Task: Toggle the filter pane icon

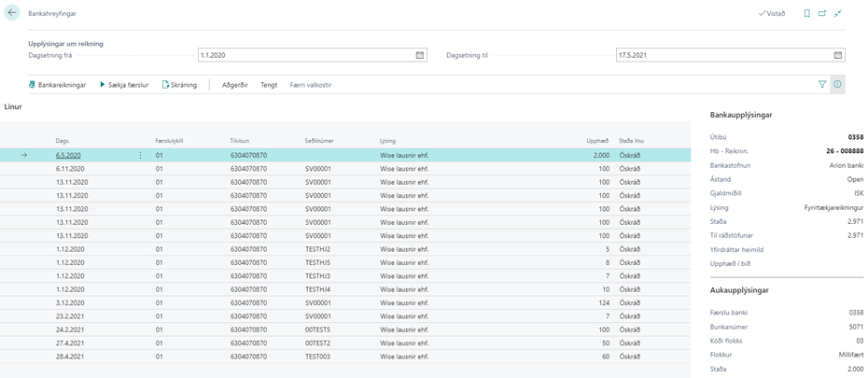Action: pyautogui.click(x=822, y=85)
